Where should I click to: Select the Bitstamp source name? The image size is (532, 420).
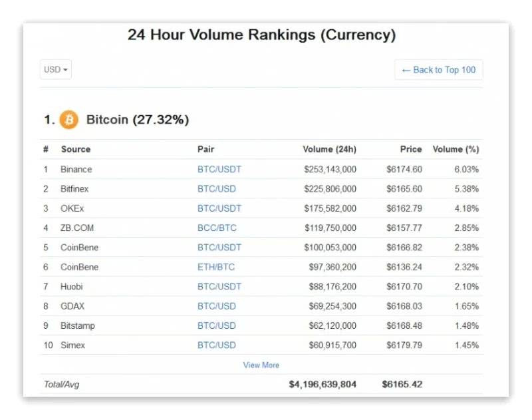click(x=78, y=325)
